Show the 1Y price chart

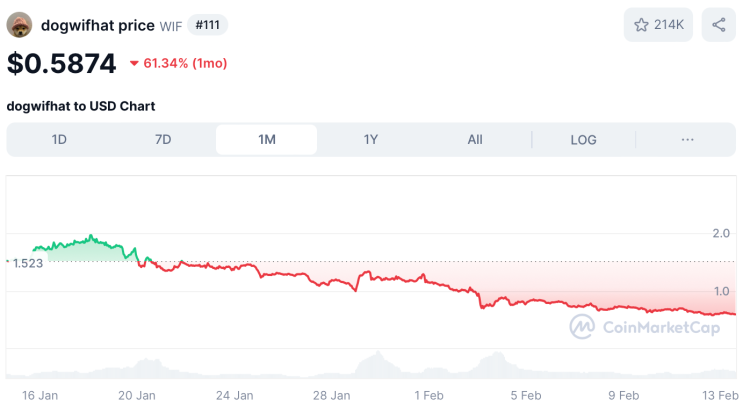(371, 140)
